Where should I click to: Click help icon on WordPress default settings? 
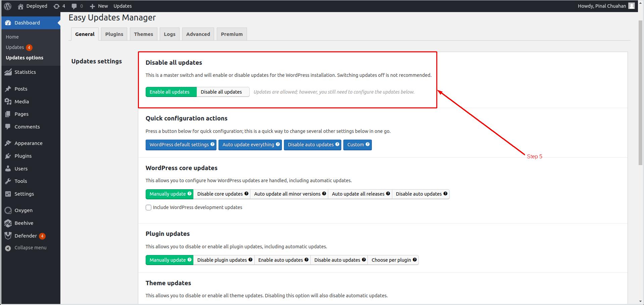[212, 144]
